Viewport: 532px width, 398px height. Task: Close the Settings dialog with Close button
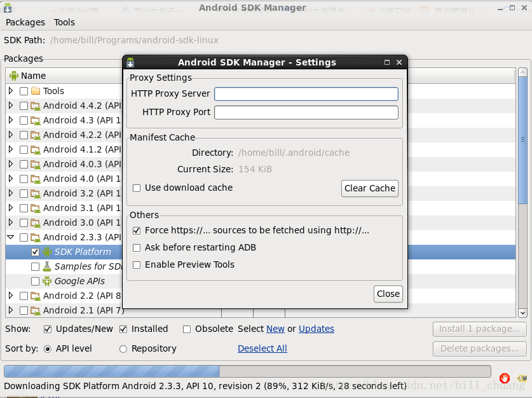(388, 294)
